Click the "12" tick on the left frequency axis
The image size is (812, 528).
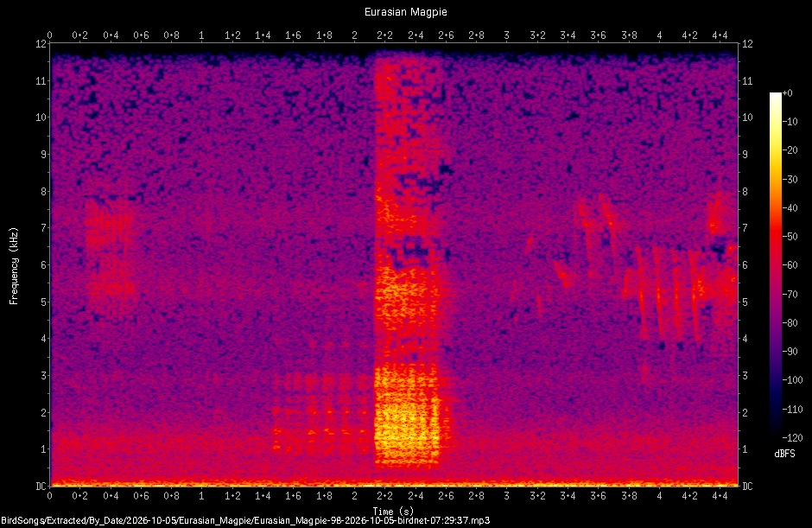pos(41,44)
